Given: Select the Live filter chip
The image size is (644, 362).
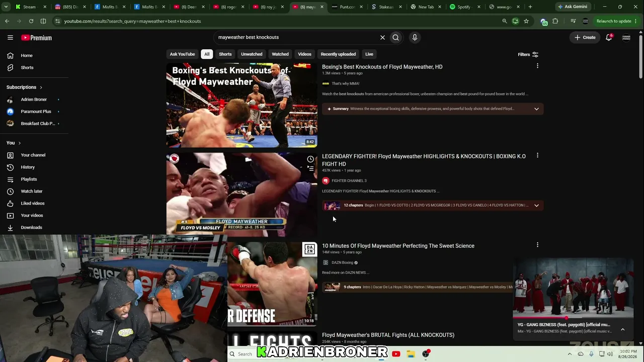Looking at the screenshot, I should [369, 54].
